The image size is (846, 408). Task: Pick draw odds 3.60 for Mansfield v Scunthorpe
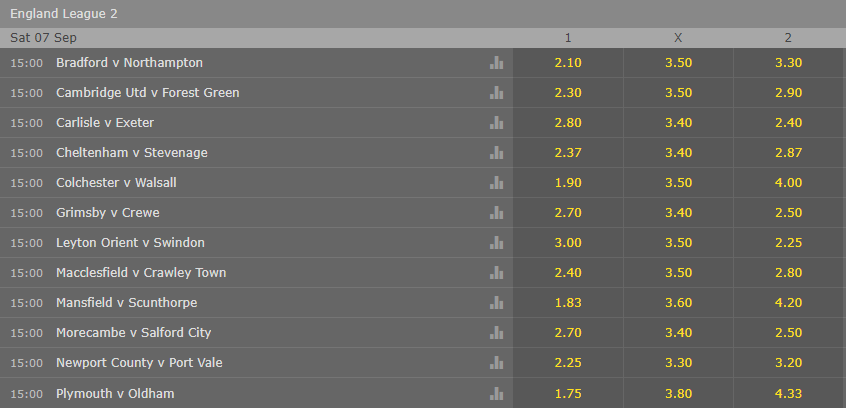pyautogui.click(x=678, y=303)
